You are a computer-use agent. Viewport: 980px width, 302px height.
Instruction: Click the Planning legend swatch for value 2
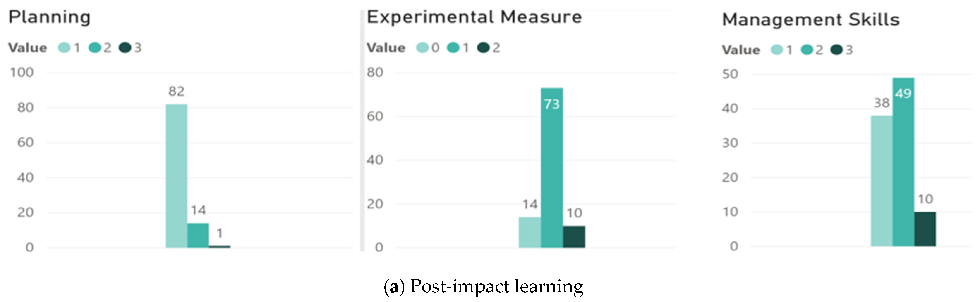pos(95,47)
